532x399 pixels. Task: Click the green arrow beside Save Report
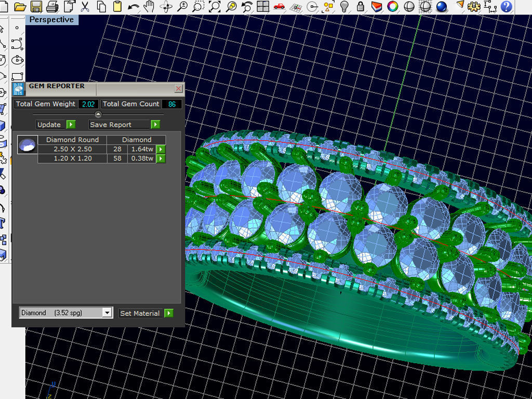pos(155,125)
